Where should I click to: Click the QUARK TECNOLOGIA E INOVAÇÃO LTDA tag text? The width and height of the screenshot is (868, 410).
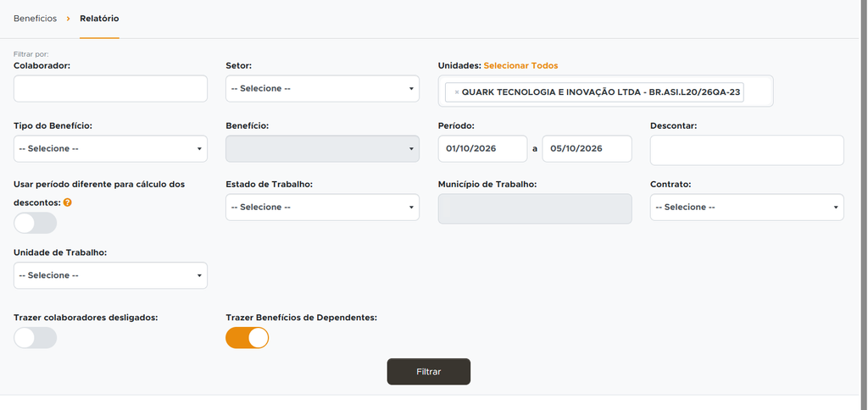pos(601,92)
